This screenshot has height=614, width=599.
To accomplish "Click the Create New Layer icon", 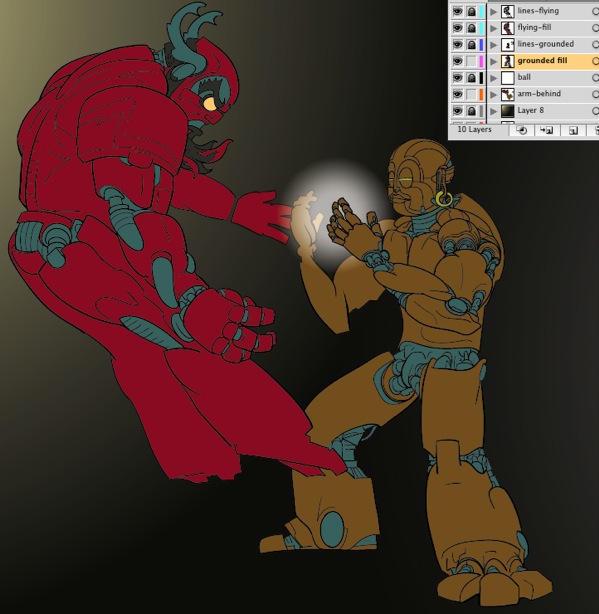I will (573, 130).
